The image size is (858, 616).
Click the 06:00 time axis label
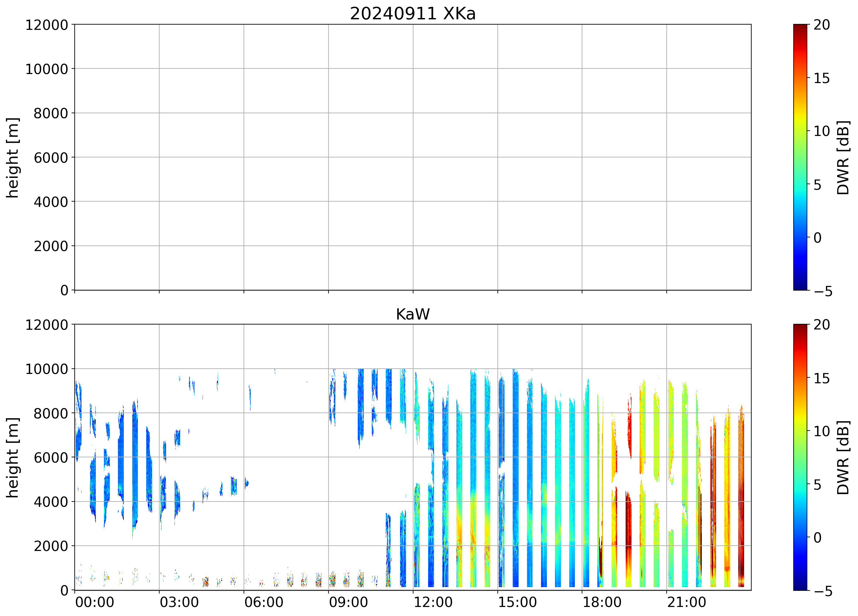pos(264,602)
